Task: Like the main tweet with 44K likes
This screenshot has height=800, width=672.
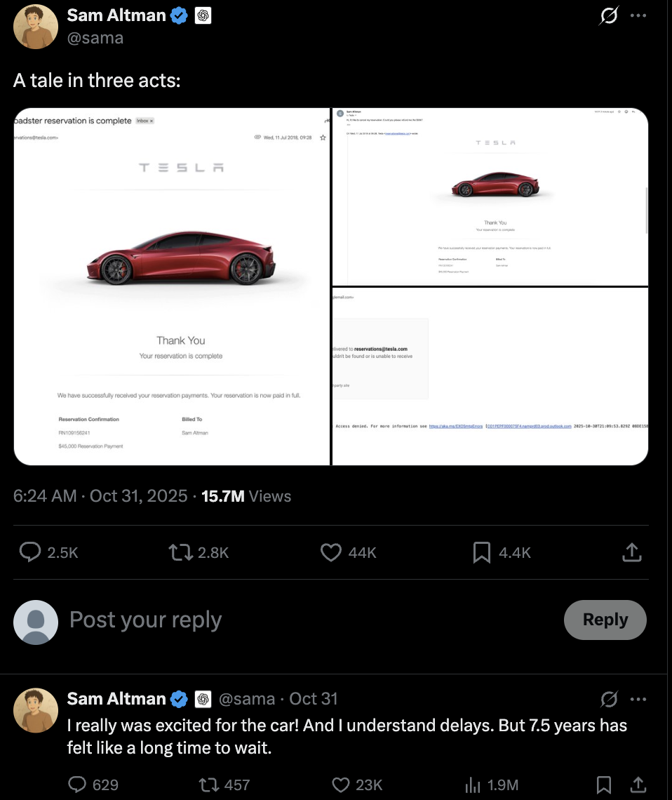Action: point(331,553)
